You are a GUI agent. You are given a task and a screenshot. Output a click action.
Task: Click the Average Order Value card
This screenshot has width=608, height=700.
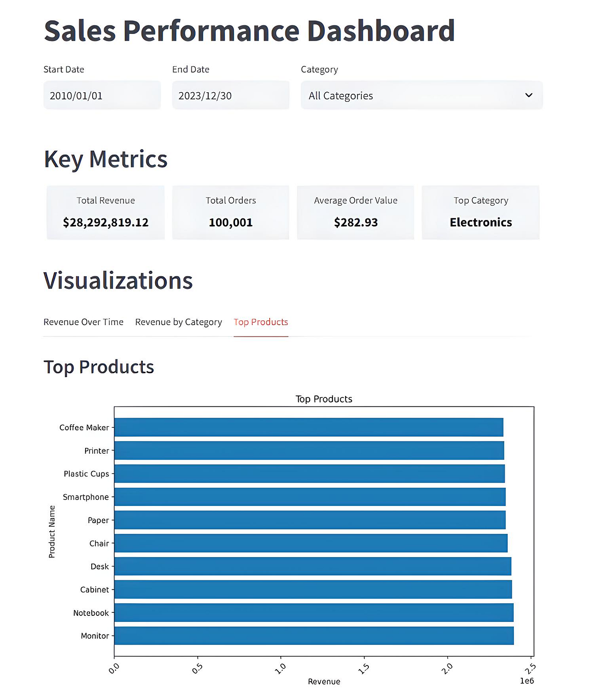point(356,212)
